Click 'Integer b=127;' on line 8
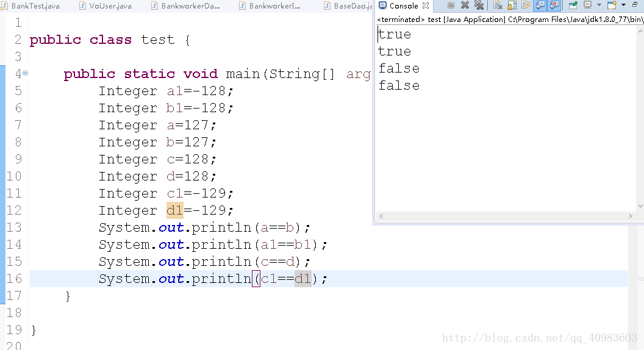 coord(157,142)
